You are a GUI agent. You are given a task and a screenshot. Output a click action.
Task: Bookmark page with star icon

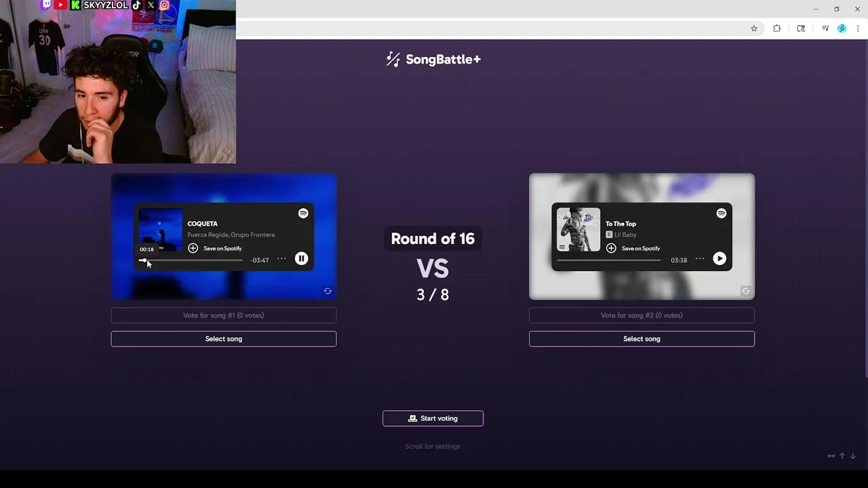coord(753,28)
